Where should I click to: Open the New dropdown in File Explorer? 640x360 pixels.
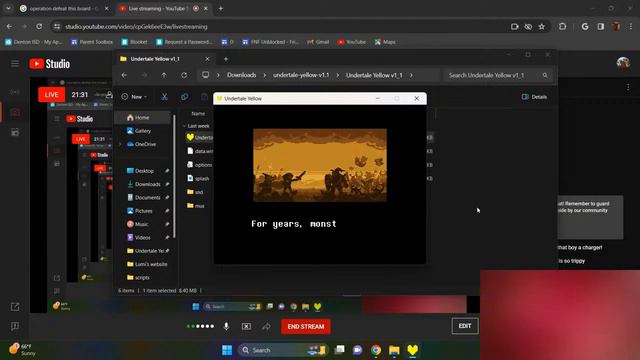click(134, 97)
